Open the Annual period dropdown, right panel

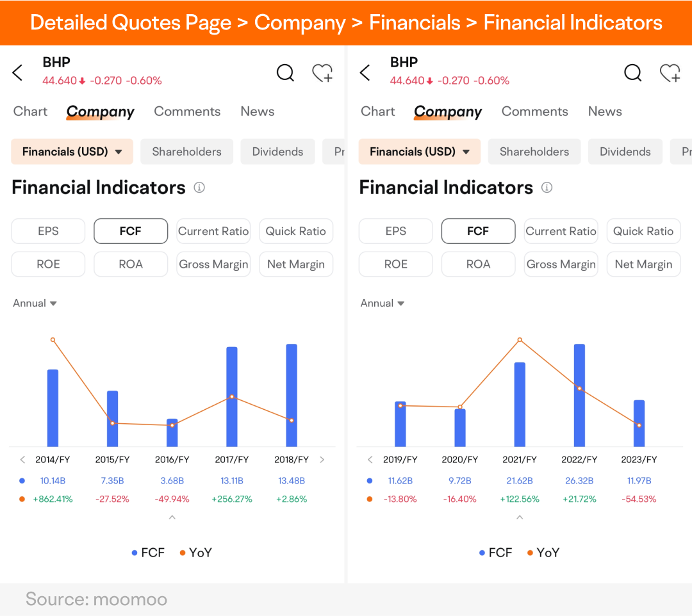click(x=382, y=304)
